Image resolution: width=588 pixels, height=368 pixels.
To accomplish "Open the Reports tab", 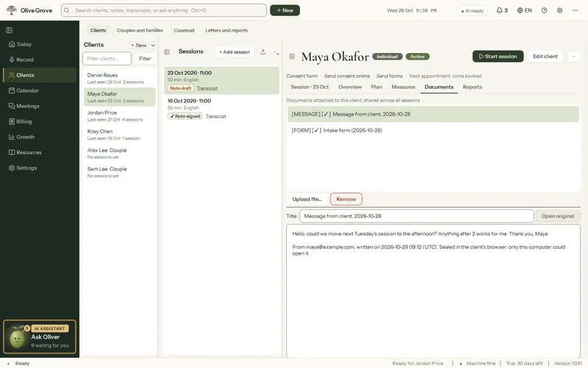I will 472,87.
